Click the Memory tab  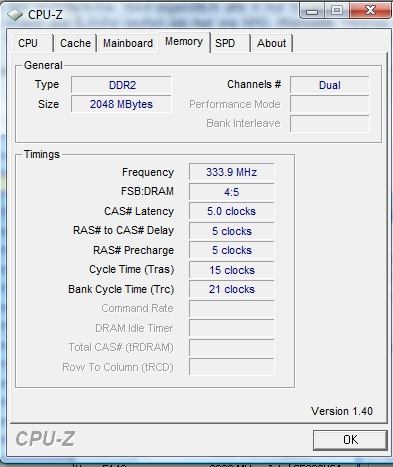pyautogui.click(x=184, y=42)
